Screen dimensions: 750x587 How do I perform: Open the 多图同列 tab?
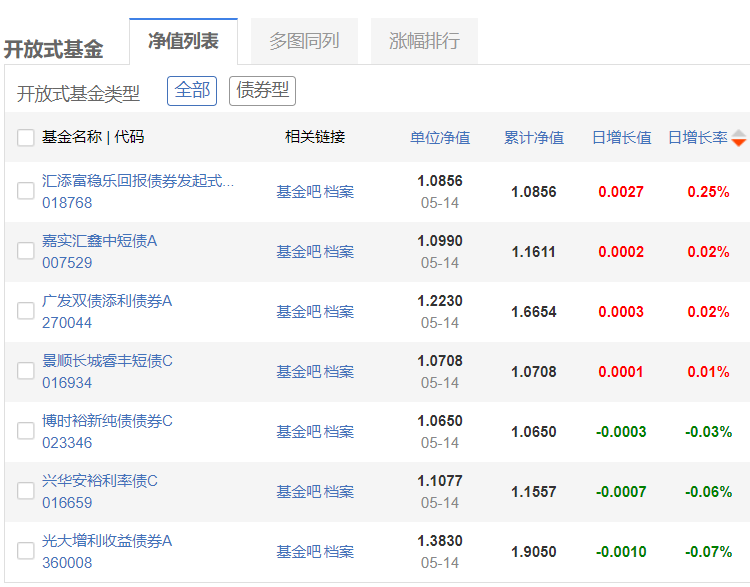click(304, 41)
